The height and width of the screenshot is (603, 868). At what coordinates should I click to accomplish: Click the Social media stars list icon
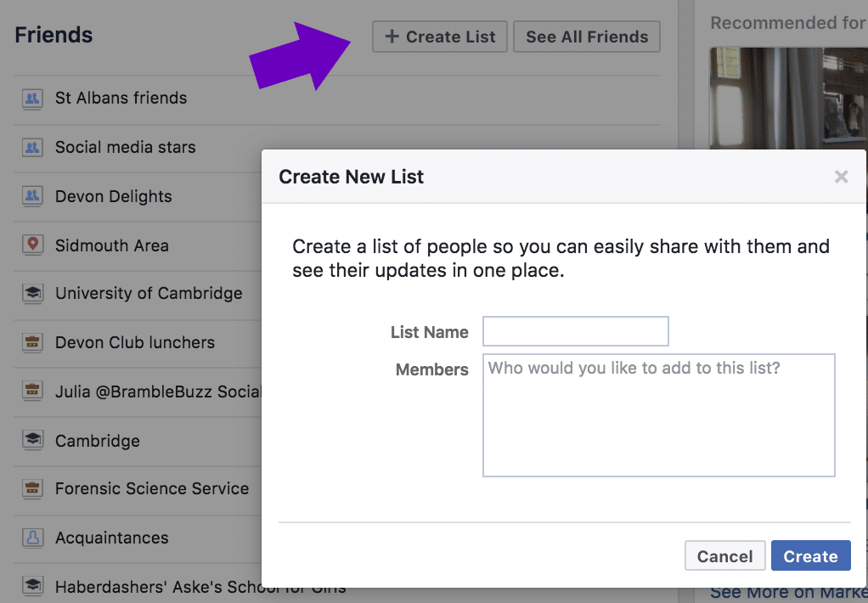tap(32, 147)
